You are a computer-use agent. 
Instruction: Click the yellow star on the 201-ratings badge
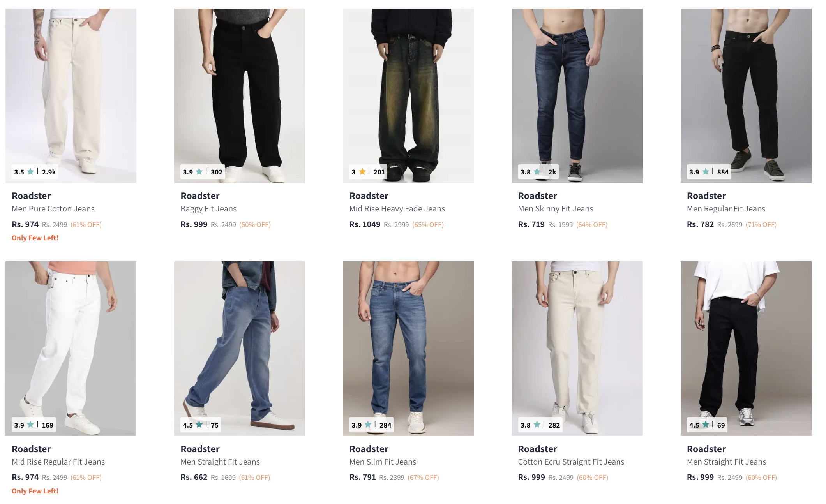click(x=362, y=172)
